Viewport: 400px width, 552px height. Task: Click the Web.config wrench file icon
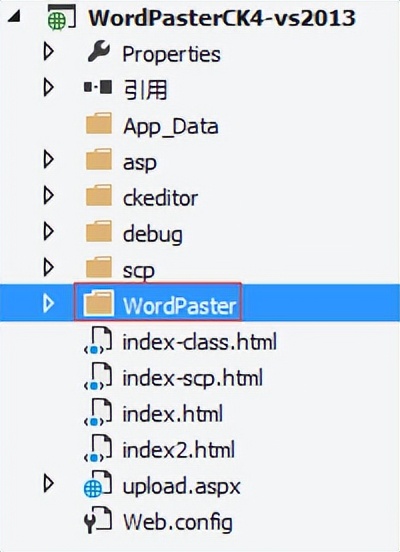click(98, 520)
